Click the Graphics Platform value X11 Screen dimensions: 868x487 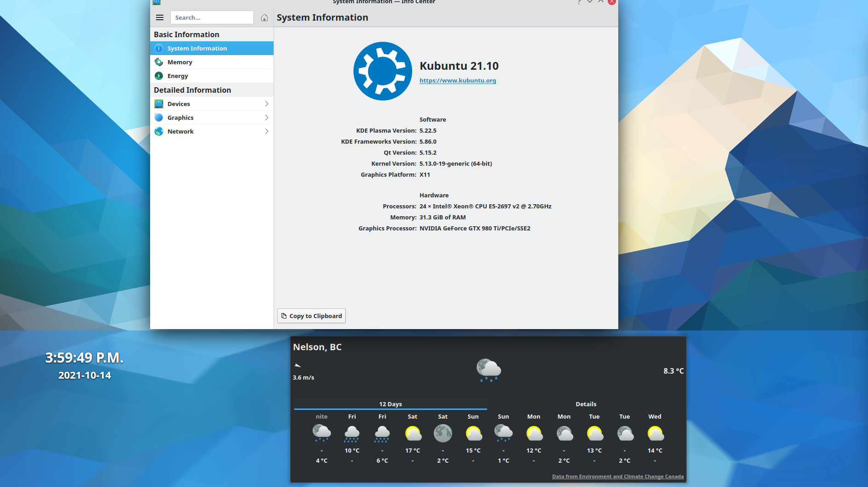(425, 174)
